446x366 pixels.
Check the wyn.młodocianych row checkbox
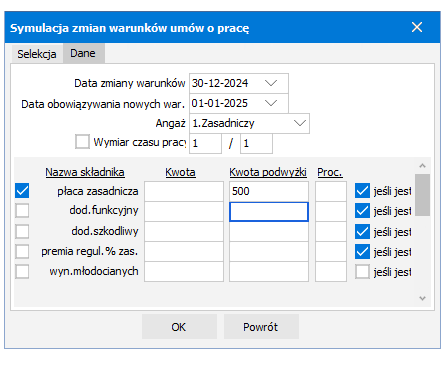click(x=22, y=272)
